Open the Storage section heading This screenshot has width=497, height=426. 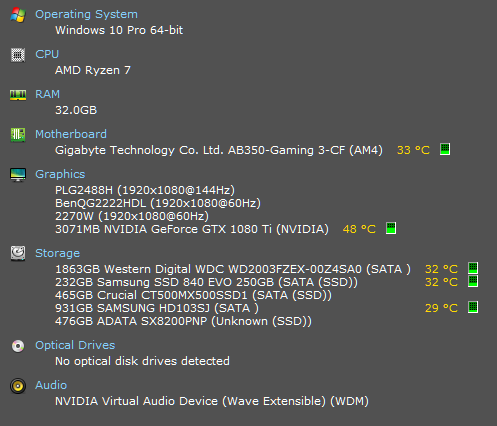58,253
